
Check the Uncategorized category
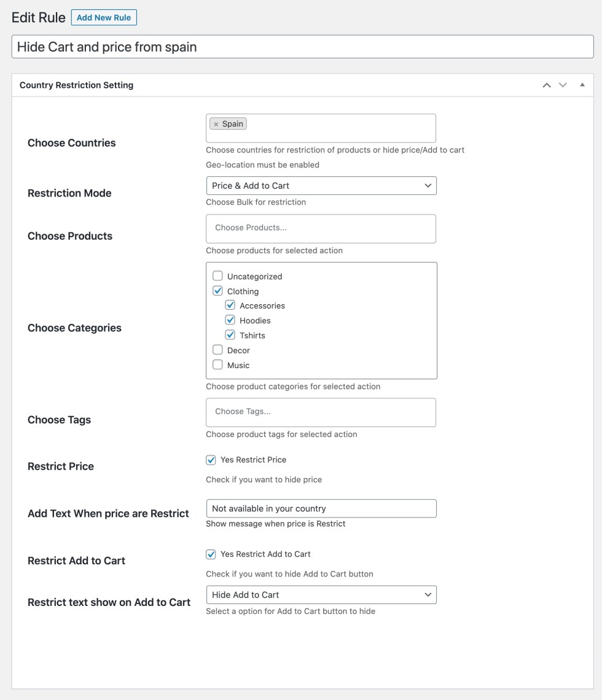217,276
